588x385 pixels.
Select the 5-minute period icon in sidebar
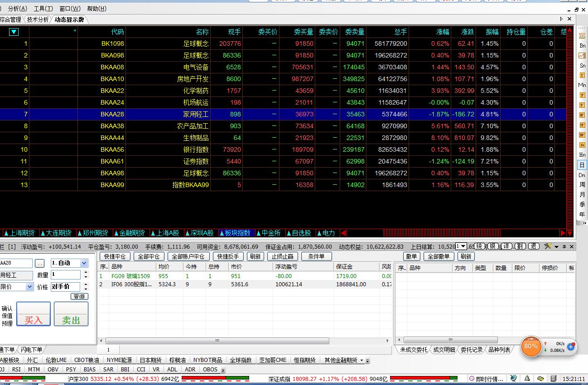click(582, 105)
